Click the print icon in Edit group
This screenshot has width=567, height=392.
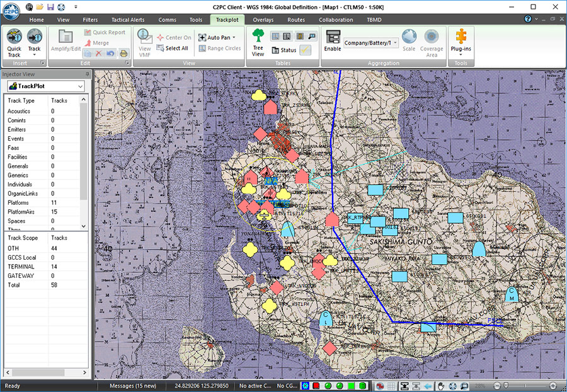[124, 54]
